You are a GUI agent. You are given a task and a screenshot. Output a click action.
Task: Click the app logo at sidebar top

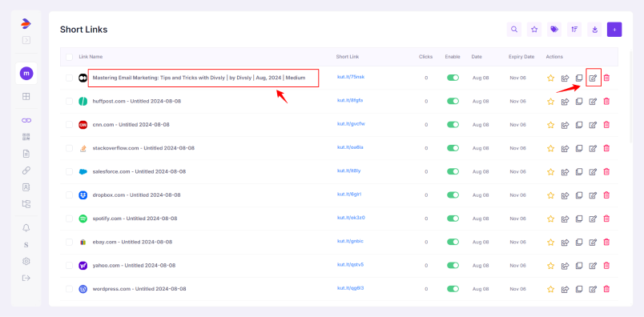26,24
